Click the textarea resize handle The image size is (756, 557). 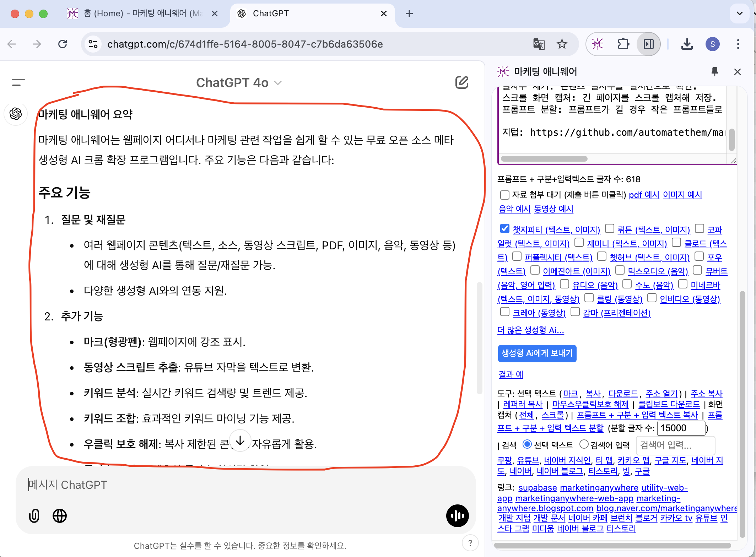[x=734, y=161]
